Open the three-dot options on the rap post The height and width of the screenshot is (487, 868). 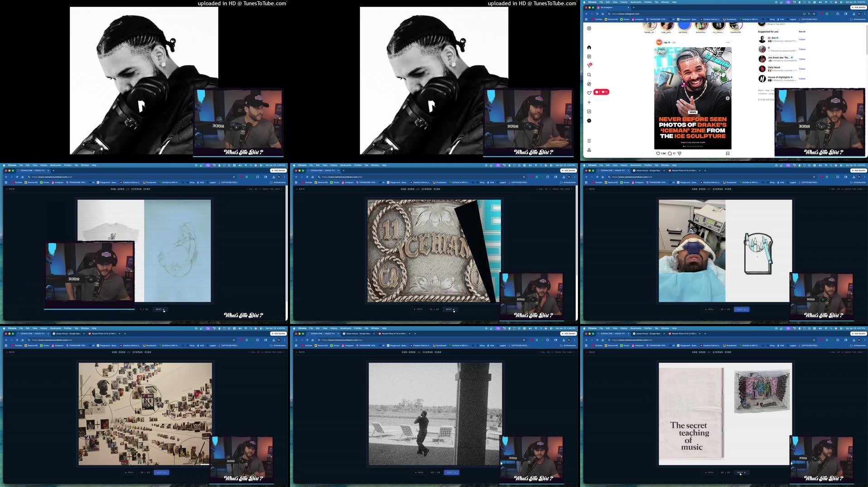tap(728, 42)
